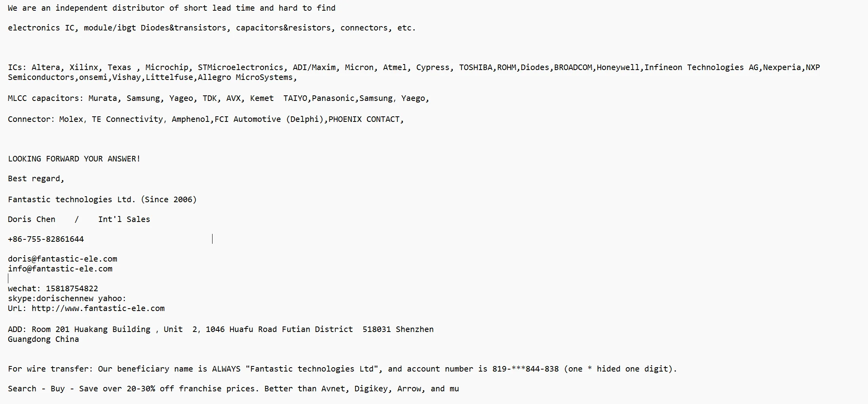
Task: Click the account number 819-***844-838
Action: pos(526,369)
